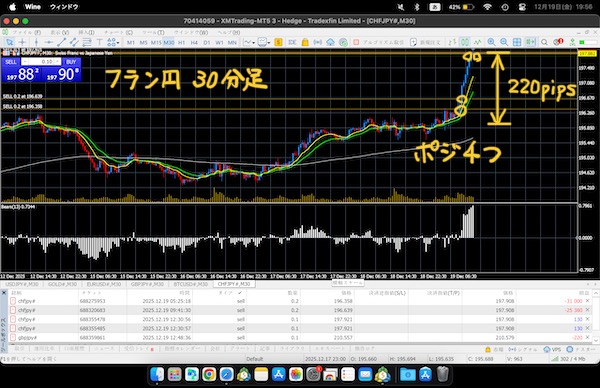Pick the vertical line drawing tool
Image resolution: width=600 pixels, height=388 pixels.
pos(36,42)
